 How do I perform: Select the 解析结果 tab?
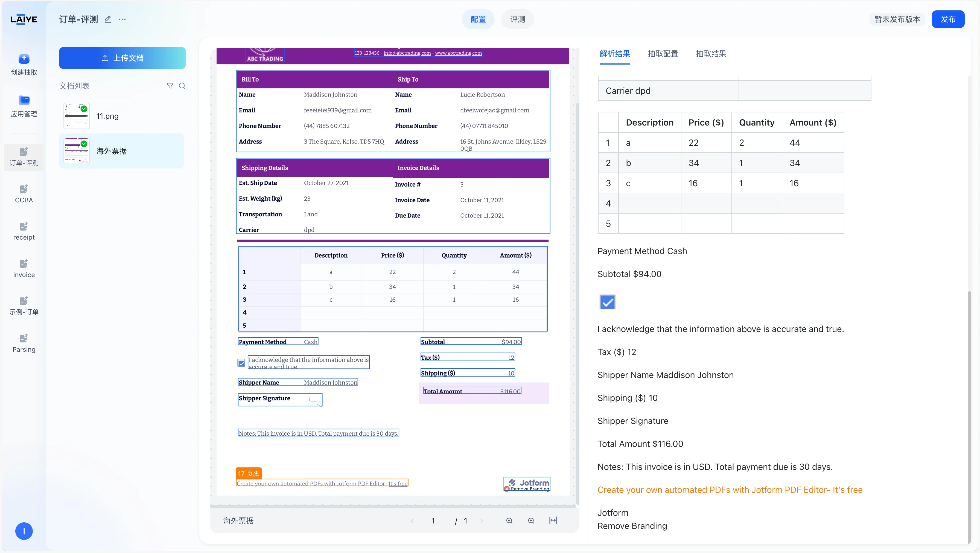tap(615, 54)
